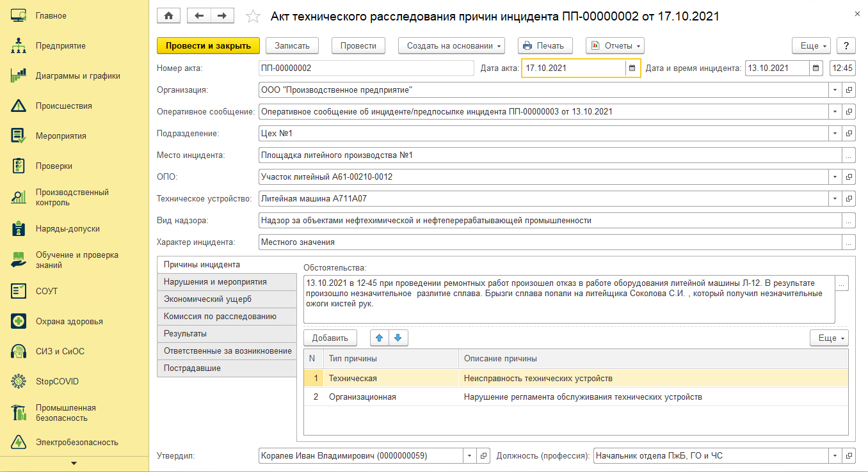Image resolution: width=868 pixels, height=472 pixels.
Task: Open the Охрана здоровья icon
Action: (x=19, y=321)
